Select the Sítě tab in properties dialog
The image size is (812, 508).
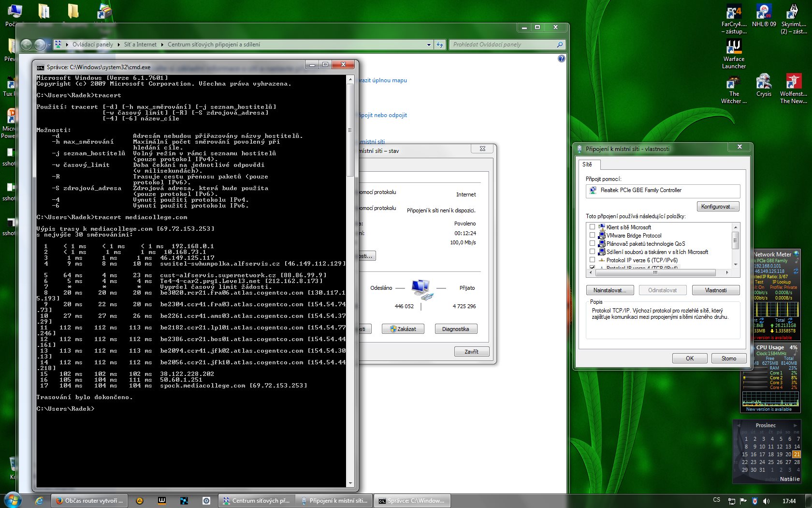click(587, 164)
